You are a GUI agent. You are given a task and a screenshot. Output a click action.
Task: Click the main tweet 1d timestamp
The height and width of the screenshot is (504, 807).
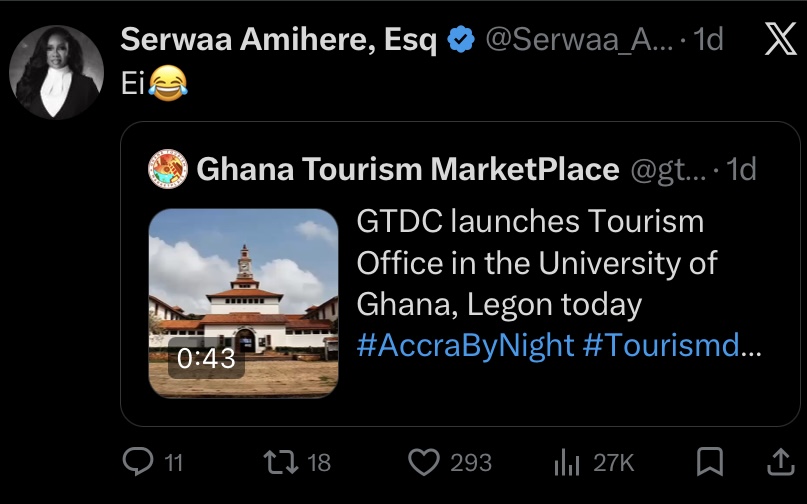pyautogui.click(x=708, y=40)
